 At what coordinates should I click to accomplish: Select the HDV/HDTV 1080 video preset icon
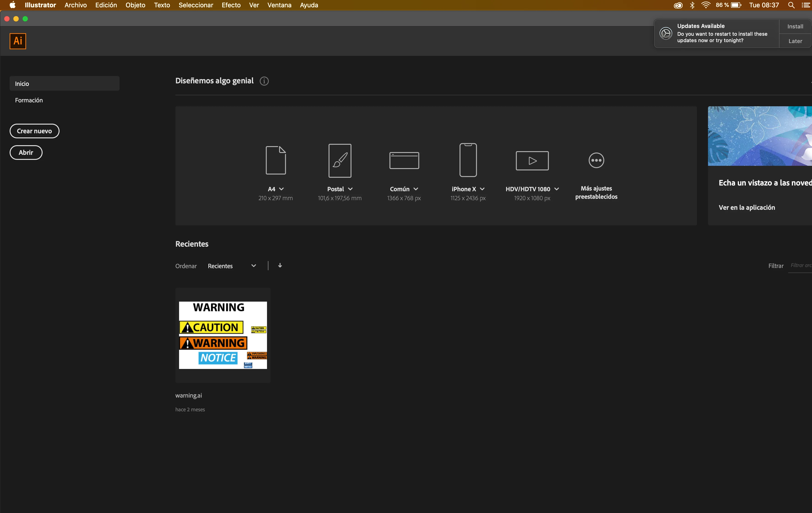click(532, 161)
